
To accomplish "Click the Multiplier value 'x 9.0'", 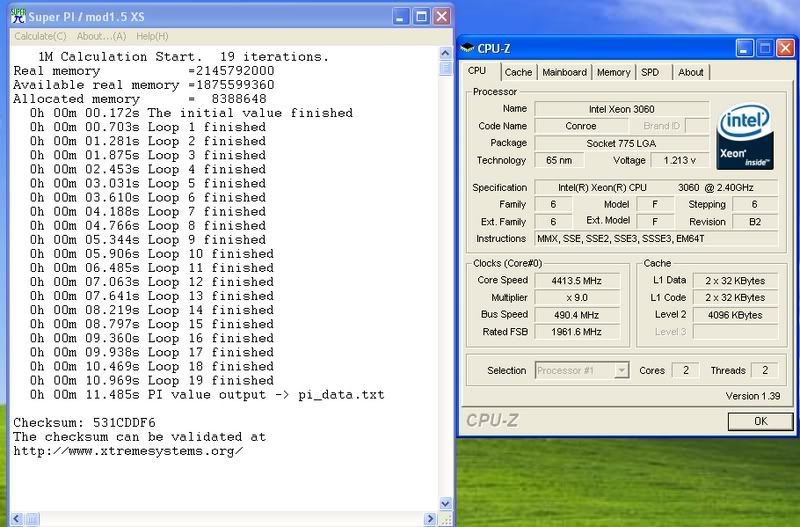I will tap(576, 297).
